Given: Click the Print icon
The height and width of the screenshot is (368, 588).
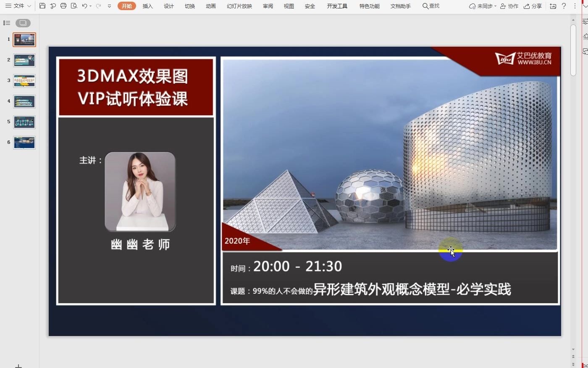Looking at the screenshot, I should point(63,6).
